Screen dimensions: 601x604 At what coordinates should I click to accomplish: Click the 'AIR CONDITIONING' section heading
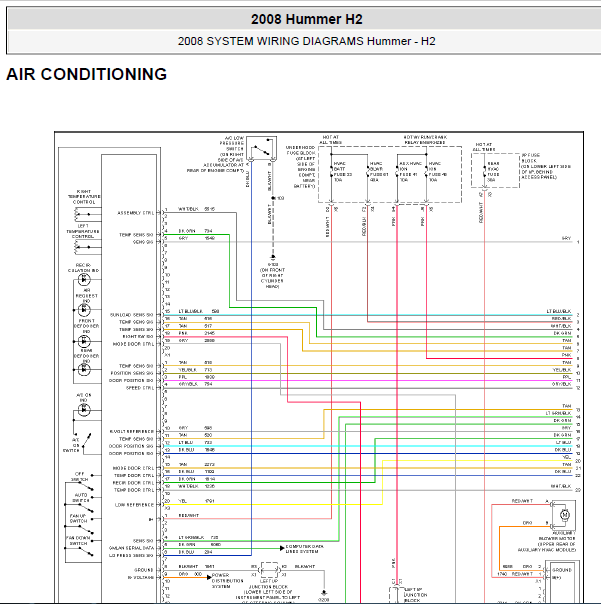tap(87, 74)
